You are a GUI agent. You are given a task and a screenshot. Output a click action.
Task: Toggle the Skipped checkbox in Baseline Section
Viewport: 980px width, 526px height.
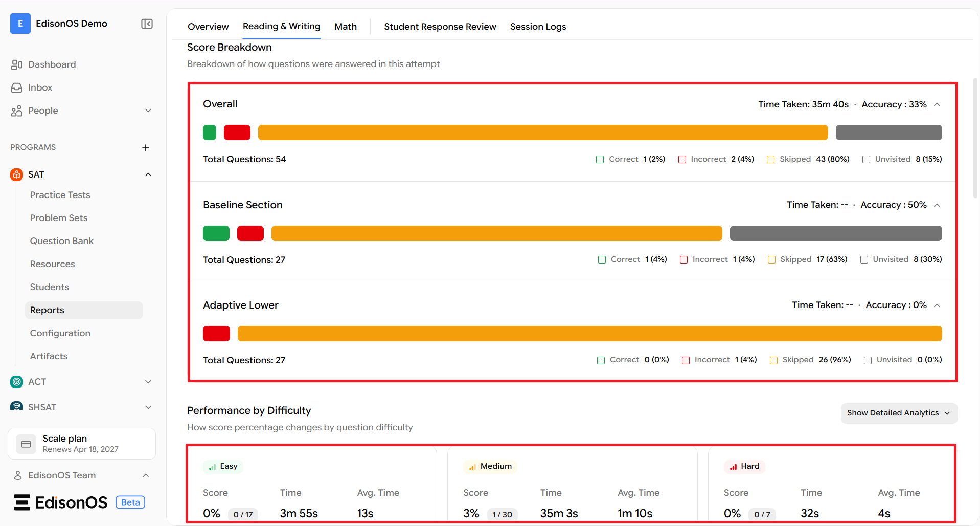point(771,260)
